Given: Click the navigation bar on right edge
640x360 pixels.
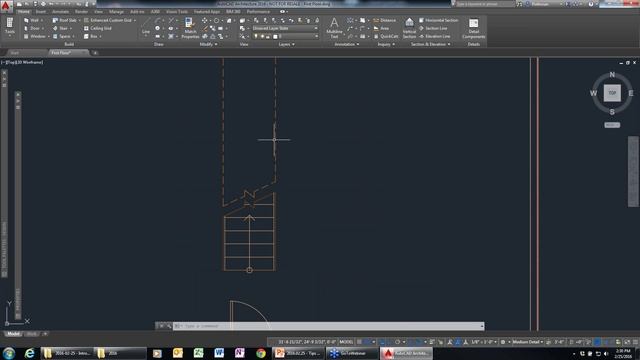Looking at the screenshot, I should pyautogui.click(x=633, y=171).
